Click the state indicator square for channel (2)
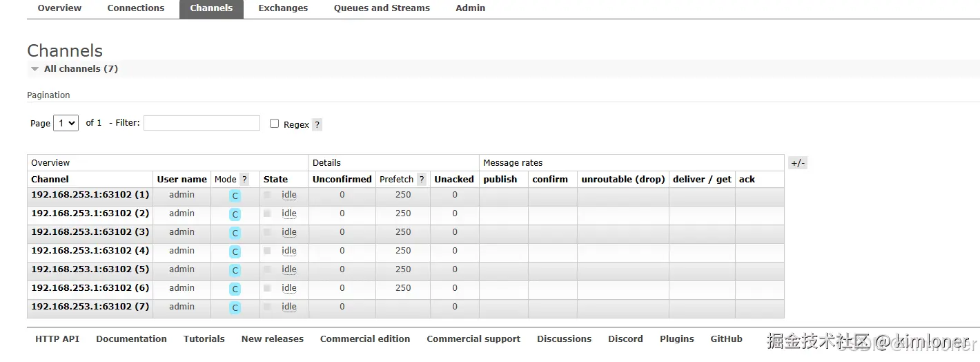Screen dimensions: 980x362 pos(267,213)
